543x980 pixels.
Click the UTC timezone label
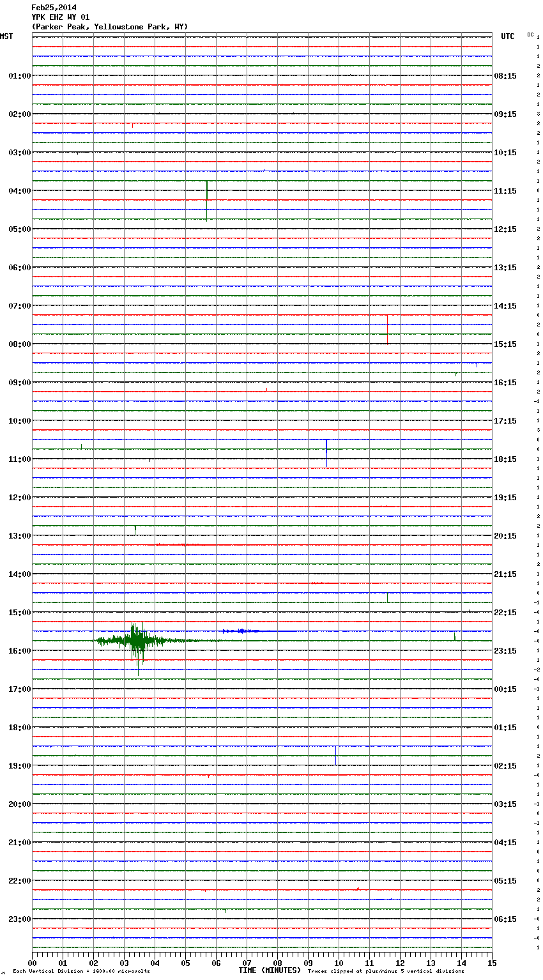point(508,36)
